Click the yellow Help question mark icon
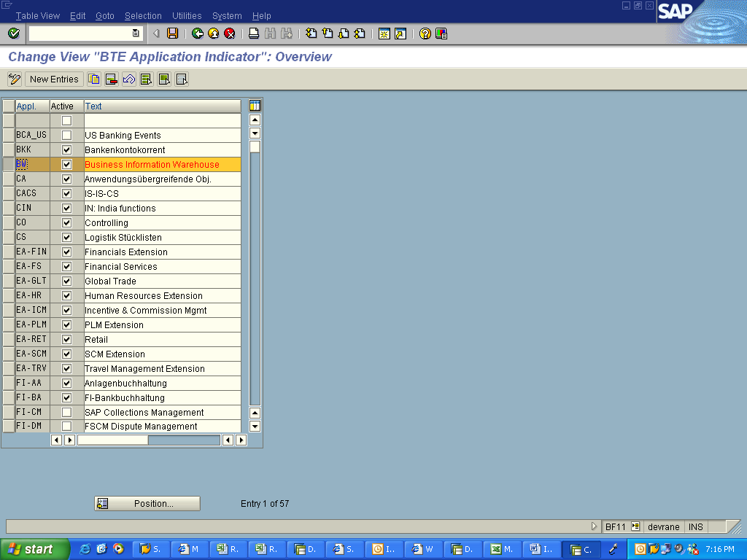 pyautogui.click(x=425, y=34)
